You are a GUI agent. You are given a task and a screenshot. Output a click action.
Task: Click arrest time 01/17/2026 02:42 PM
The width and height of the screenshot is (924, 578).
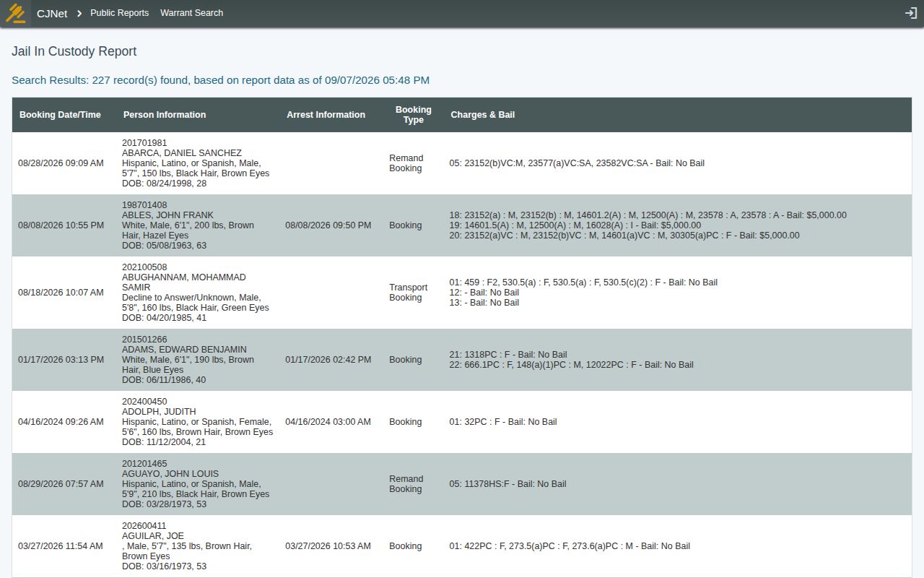(328, 360)
